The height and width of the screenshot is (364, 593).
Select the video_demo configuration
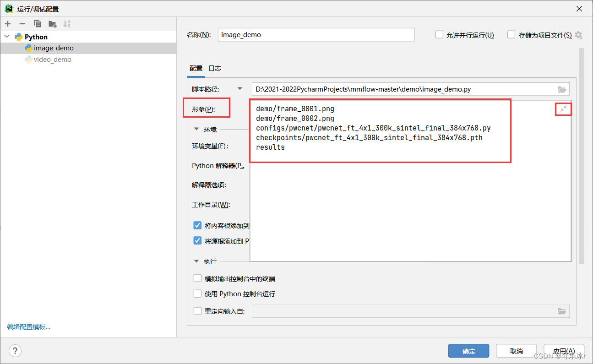point(52,59)
